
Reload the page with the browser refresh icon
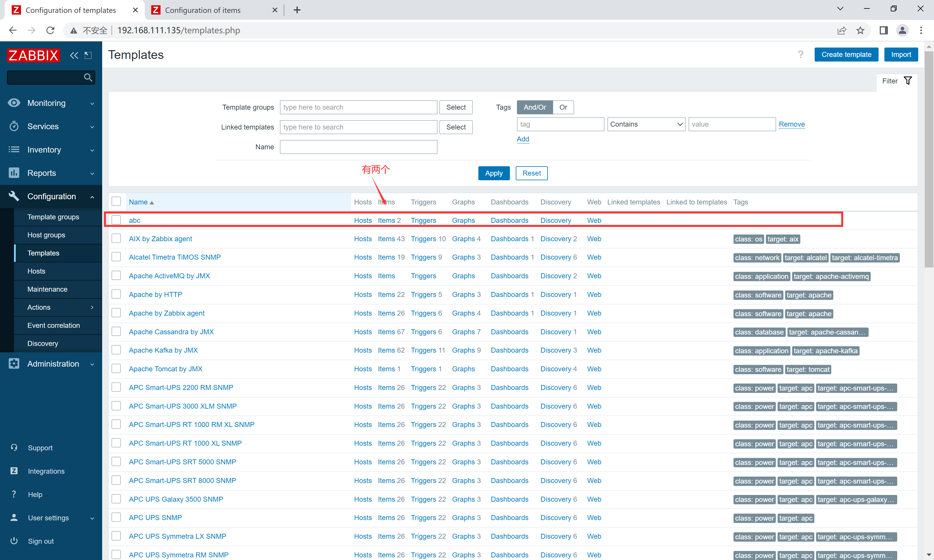(x=50, y=30)
